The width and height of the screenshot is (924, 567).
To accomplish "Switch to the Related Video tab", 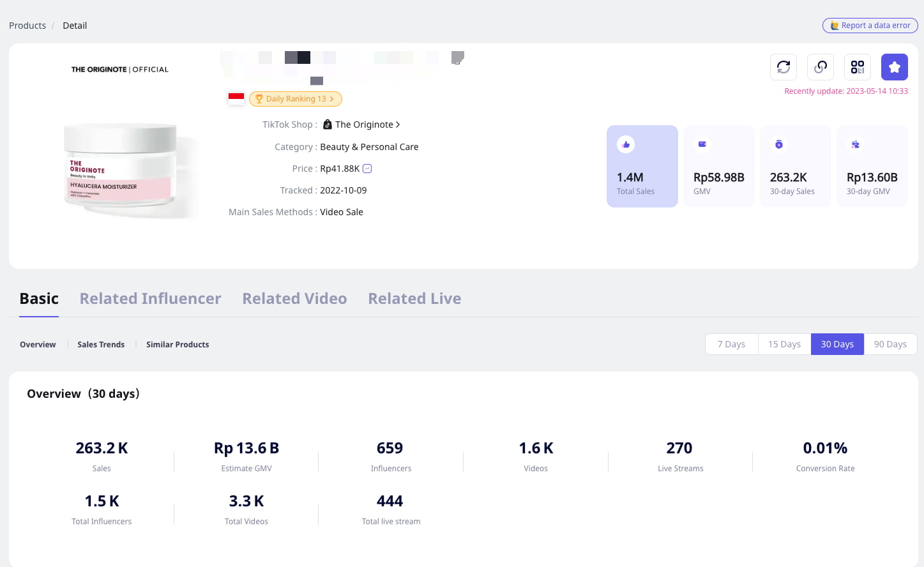I will point(294,299).
